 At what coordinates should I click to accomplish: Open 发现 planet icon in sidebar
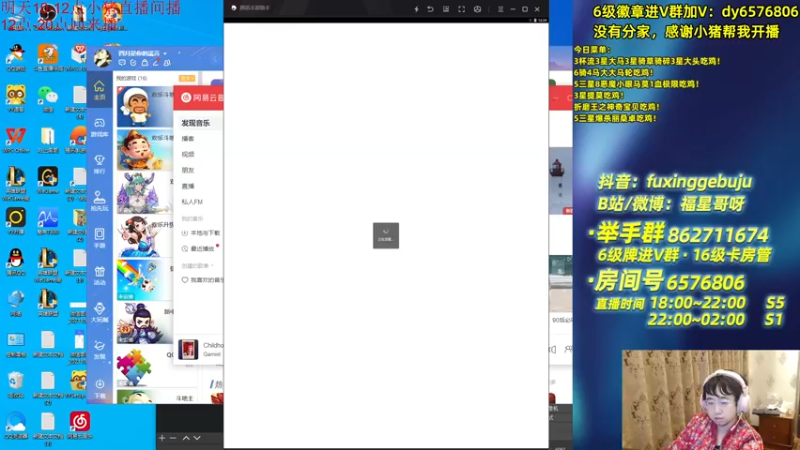[99, 349]
